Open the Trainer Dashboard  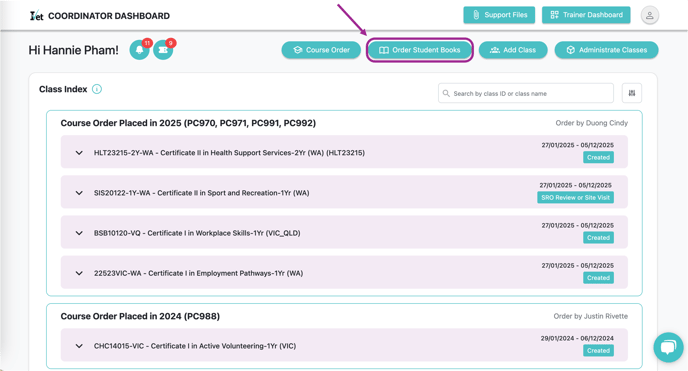coord(586,15)
